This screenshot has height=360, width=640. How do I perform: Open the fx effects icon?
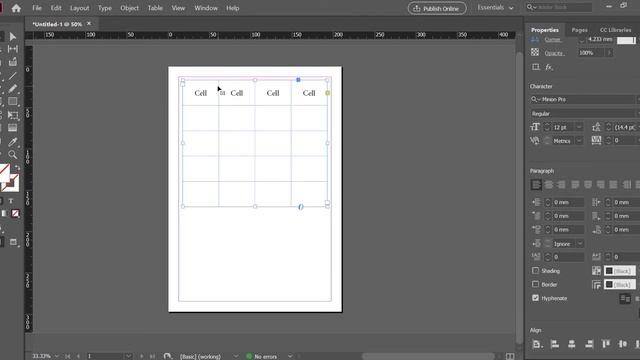[549, 67]
